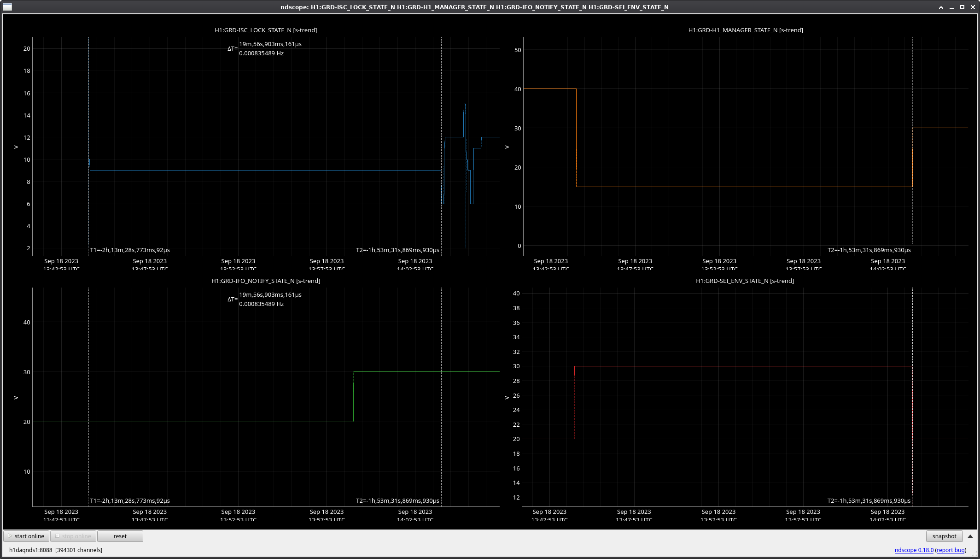Select the H1:GRD-IFO_NOTIFY_STATE_N plot title
The image size is (980, 559).
266,281
